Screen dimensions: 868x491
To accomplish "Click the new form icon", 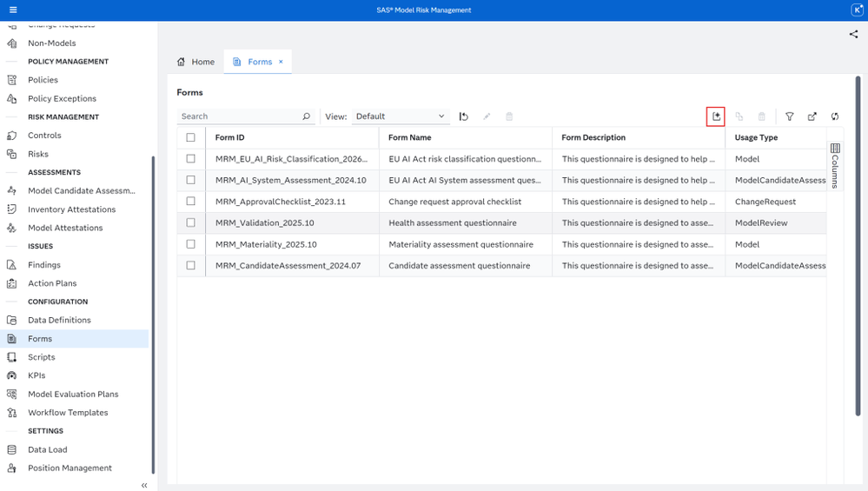I will point(716,116).
